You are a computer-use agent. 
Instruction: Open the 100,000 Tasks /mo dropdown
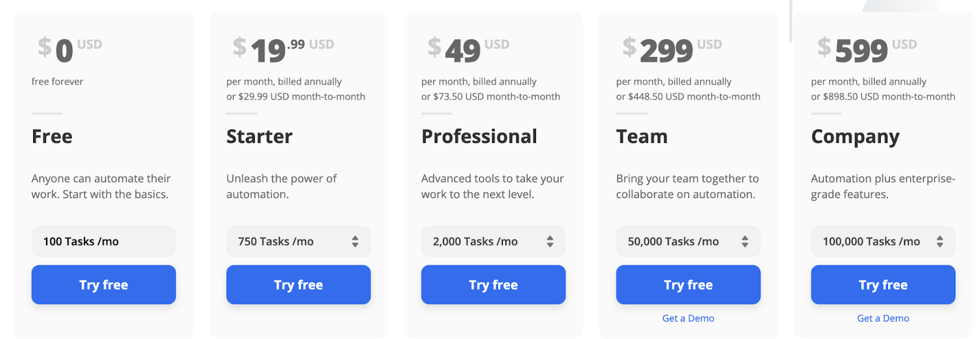pos(883,242)
